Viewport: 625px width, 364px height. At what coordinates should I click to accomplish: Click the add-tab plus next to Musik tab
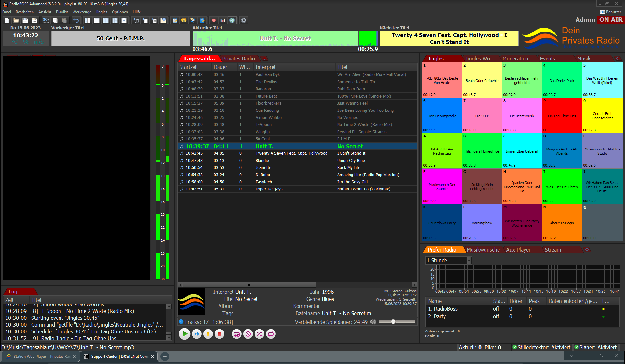point(618,58)
